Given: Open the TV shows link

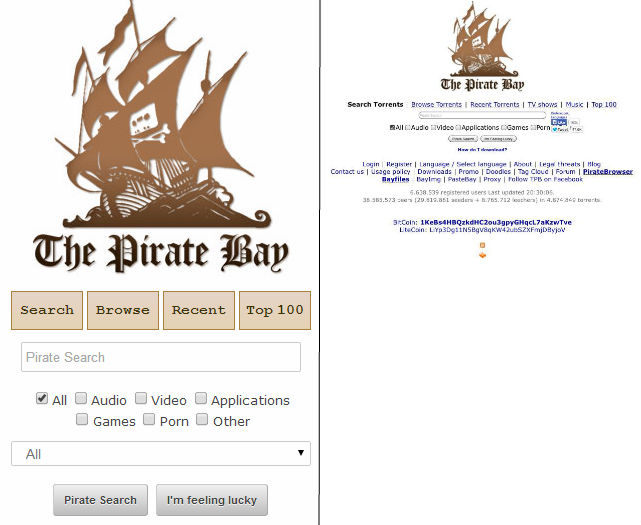Looking at the screenshot, I should pyautogui.click(x=542, y=105).
